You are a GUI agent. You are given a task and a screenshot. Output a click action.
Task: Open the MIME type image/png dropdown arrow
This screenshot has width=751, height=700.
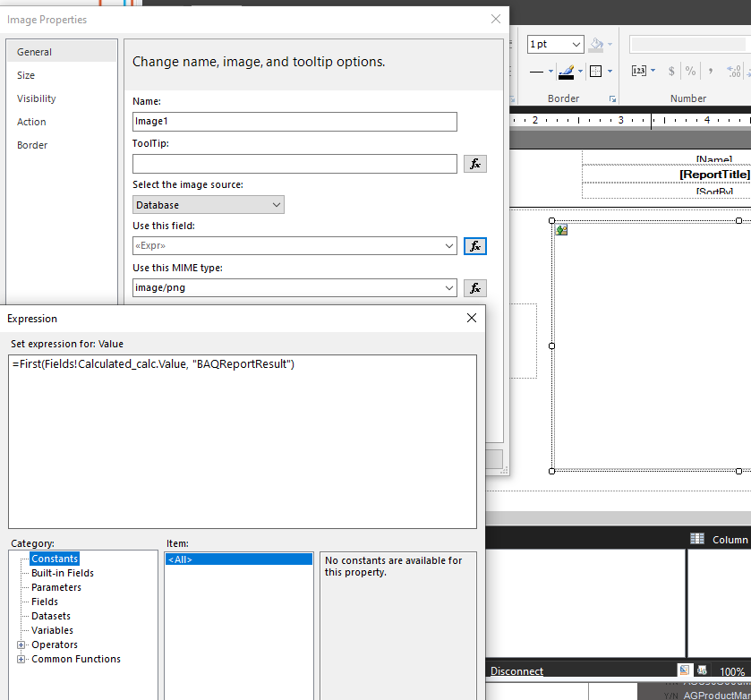click(x=448, y=288)
